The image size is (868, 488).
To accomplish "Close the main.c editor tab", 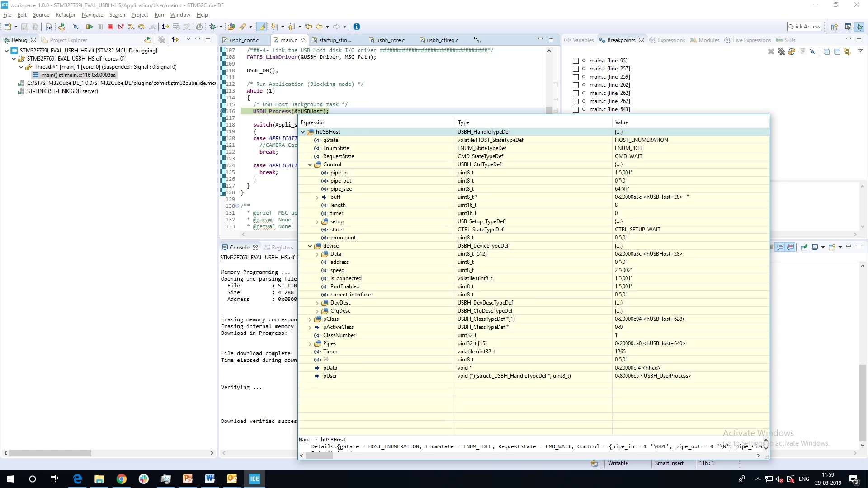I will point(303,40).
